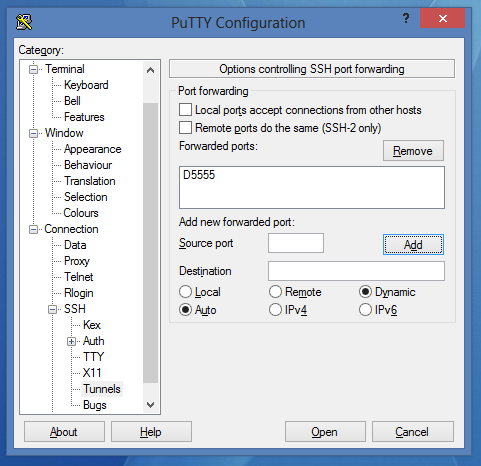Click the About button
The image size is (481, 466).
64,432
